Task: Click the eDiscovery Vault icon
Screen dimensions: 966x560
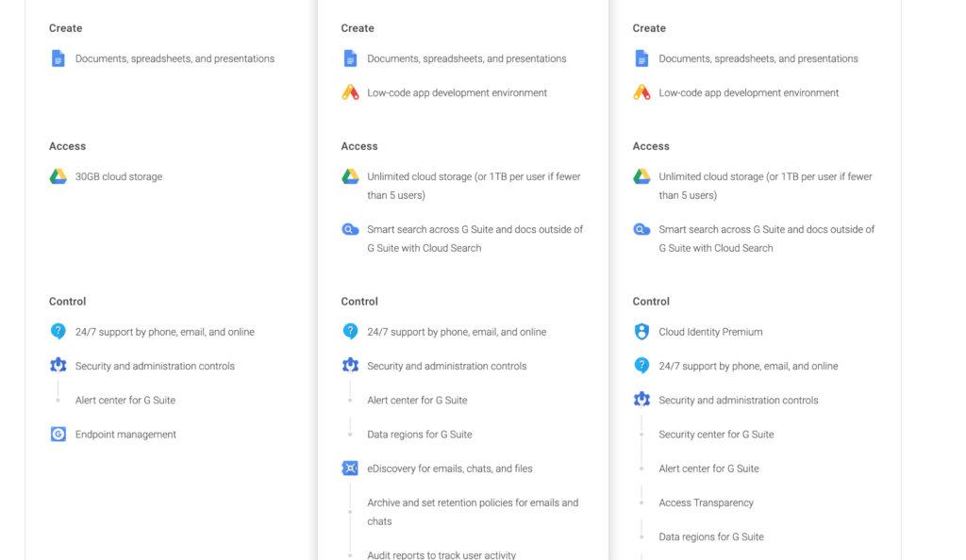Action: 350,469
